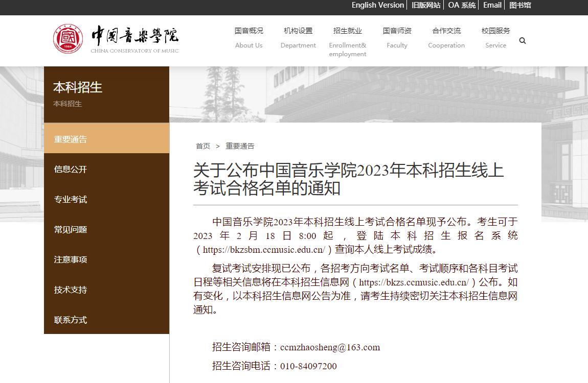588x383 pixels.
Task: Select 注意事项 in sidebar
Action: click(106, 259)
